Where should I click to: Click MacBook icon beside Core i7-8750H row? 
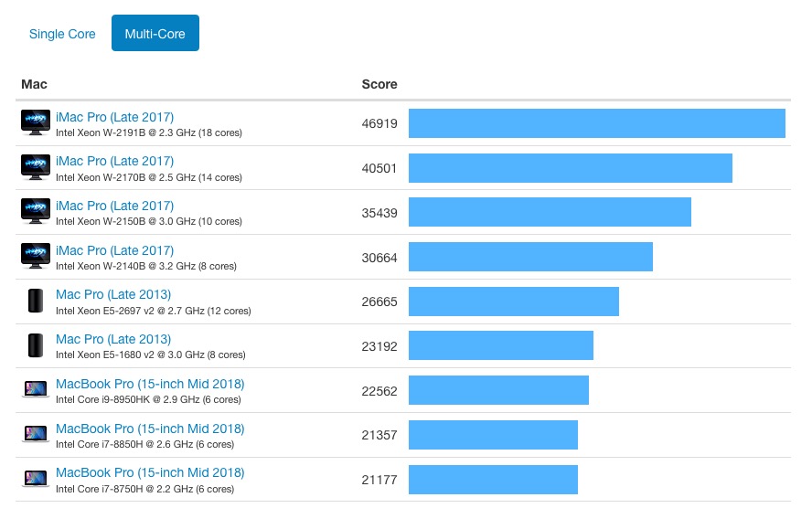(36, 478)
